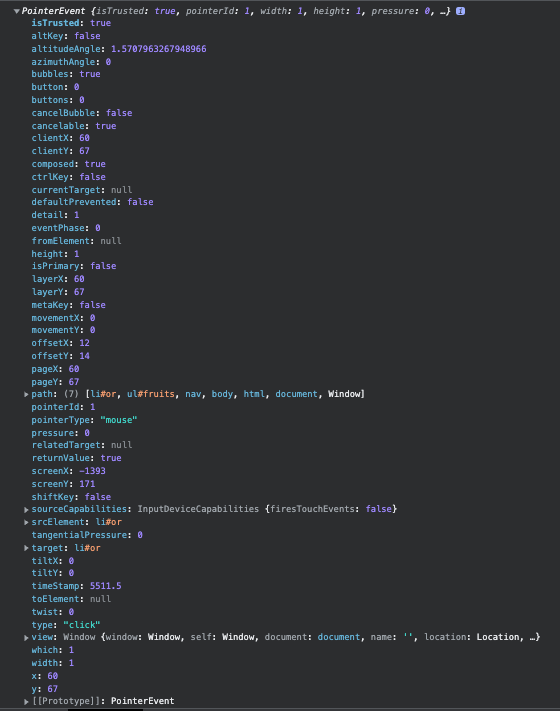The height and width of the screenshot is (711, 560).
Task: Click the metaKey: false row
Action: (x=68, y=305)
